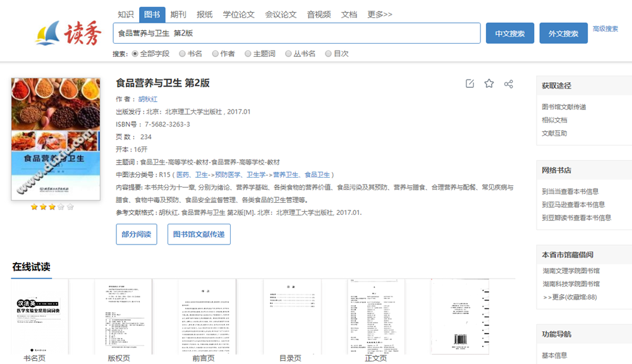Click the 在线试读 section heading

coord(32,267)
